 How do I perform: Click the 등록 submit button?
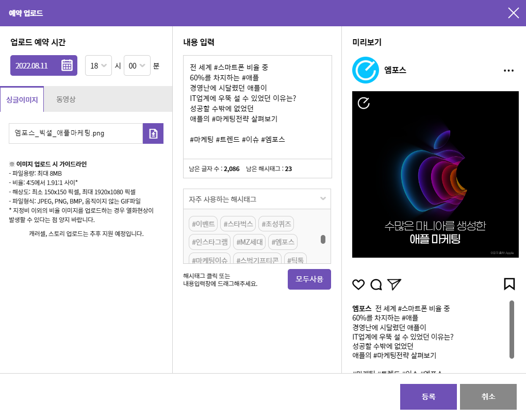click(x=429, y=396)
